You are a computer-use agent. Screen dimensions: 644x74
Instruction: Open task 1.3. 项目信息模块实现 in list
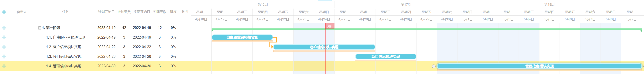point(64,57)
